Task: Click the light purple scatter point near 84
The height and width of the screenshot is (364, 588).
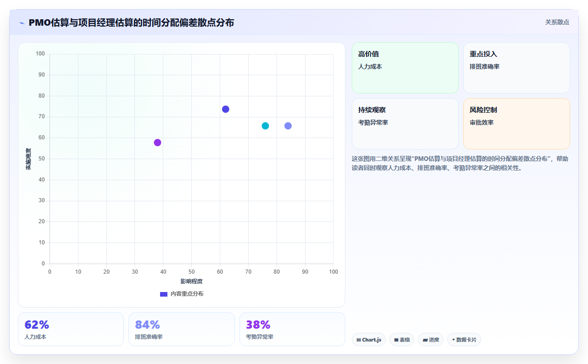Action: [x=288, y=126]
